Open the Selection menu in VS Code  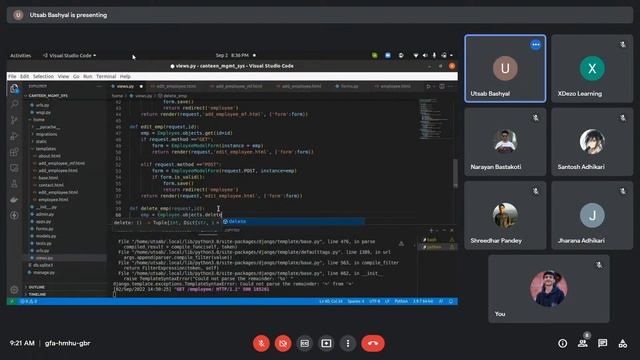point(43,76)
